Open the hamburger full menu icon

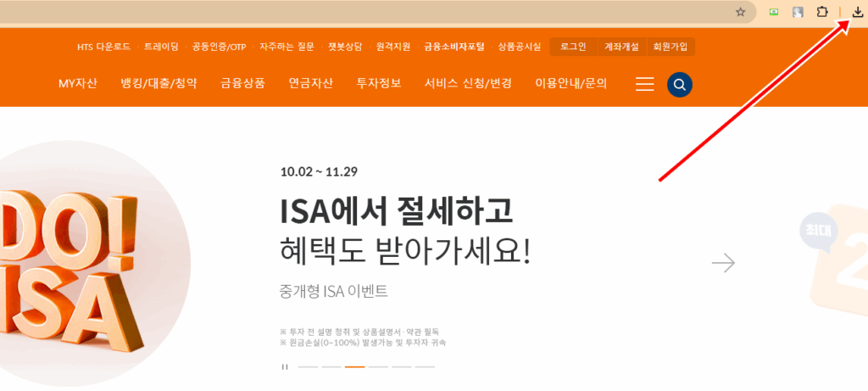click(x=645, y=84)
